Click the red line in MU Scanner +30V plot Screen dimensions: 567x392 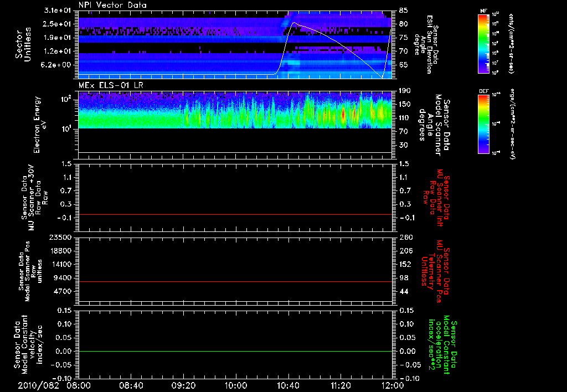(x=235, y=214)
